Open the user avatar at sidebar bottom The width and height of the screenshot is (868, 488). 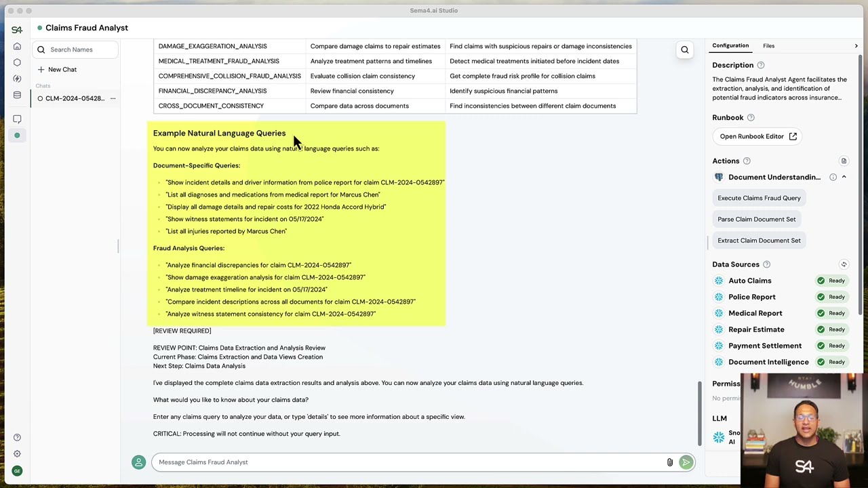(17, 470)
